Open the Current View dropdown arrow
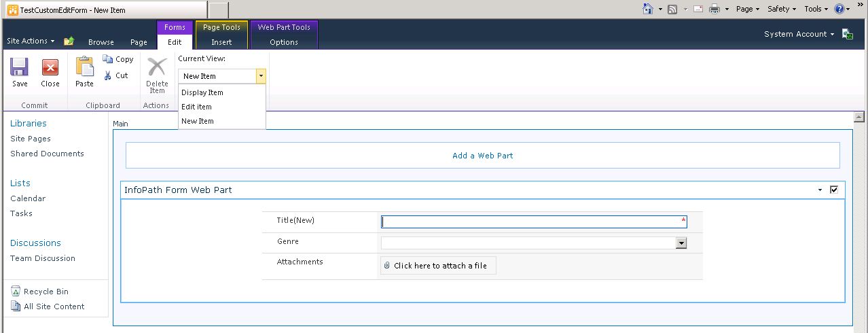The image size is (868, 333). click(x=261, y=76)
